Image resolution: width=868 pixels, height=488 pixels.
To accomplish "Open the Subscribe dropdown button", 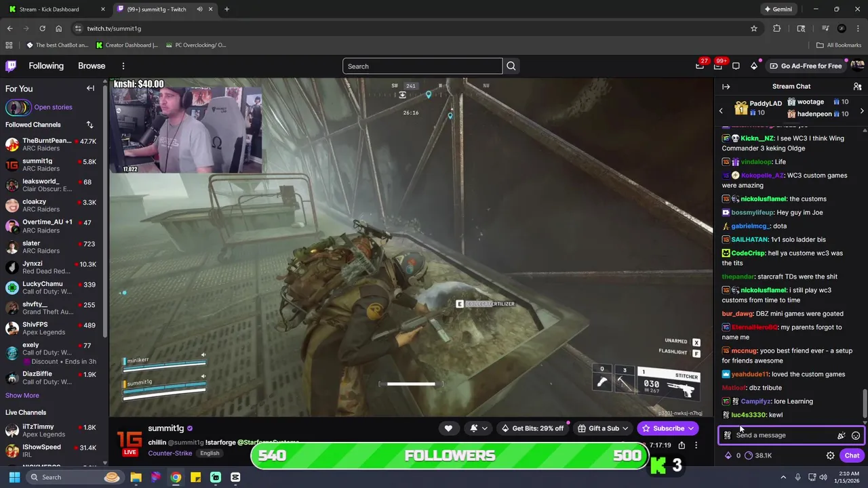I will point(669,428).
